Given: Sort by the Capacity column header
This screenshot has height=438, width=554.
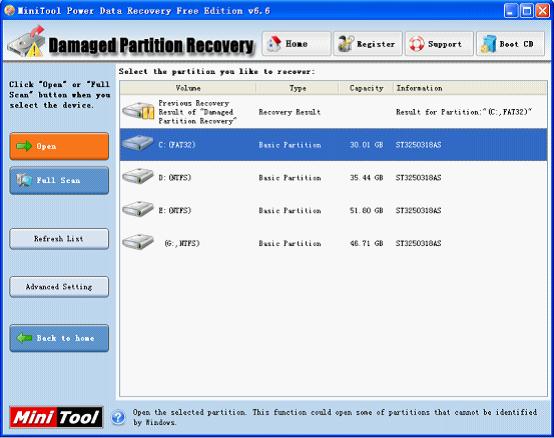Looking at the screenshot, I should 366,88.
